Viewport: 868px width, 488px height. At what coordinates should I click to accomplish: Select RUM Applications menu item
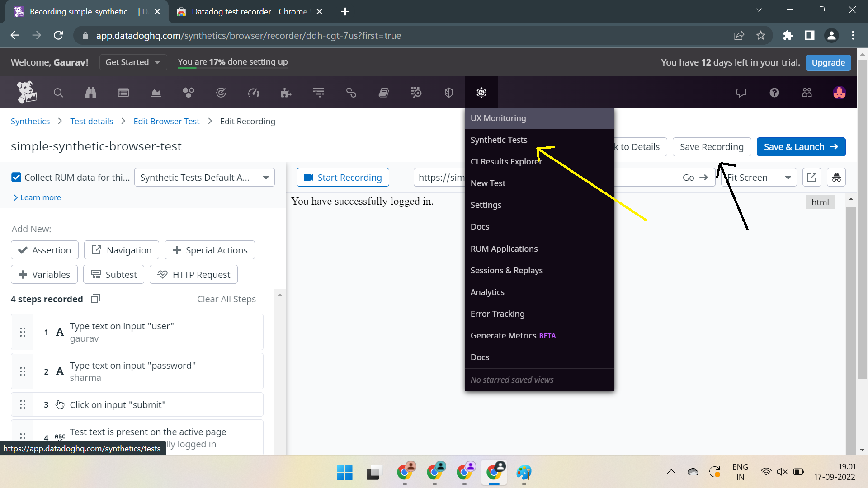[x=539, y=249]
